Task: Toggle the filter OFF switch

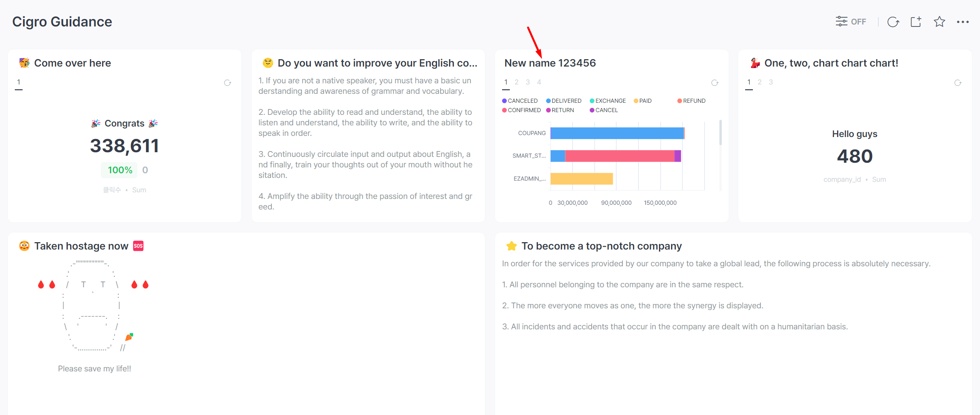Action: tap(851, 22)
